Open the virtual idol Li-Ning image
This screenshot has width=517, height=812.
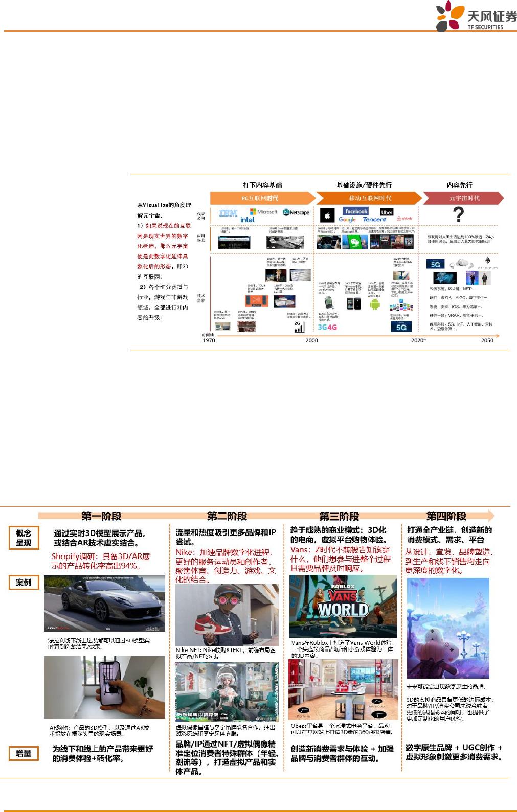coord(227,692)
